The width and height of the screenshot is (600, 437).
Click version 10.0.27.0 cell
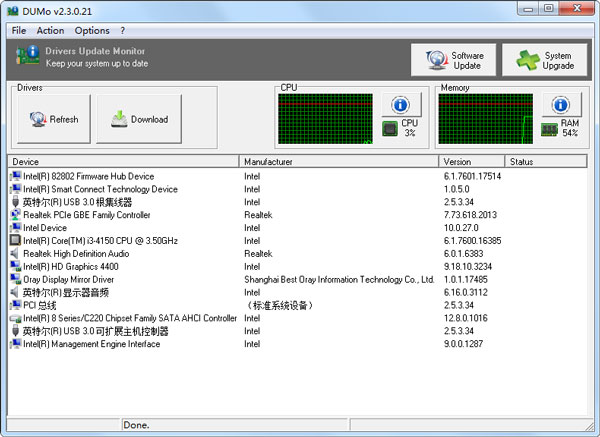pyautogui.click(x=461, y=228)
